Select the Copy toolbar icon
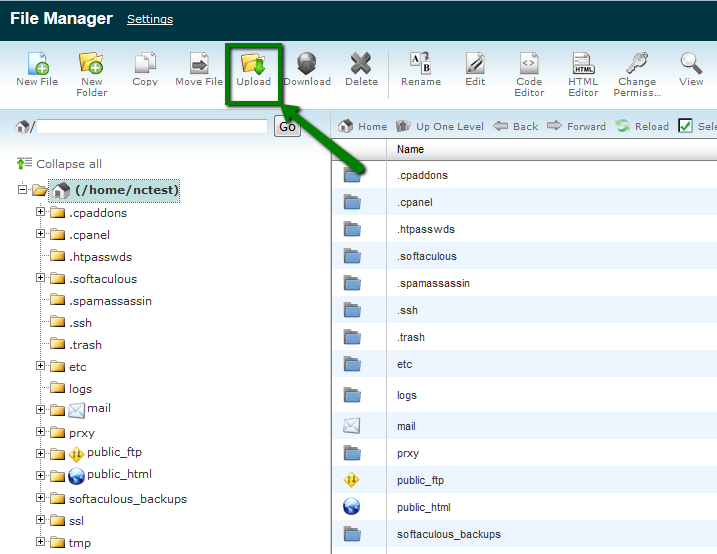717x554 pixels. pos(145,63)
